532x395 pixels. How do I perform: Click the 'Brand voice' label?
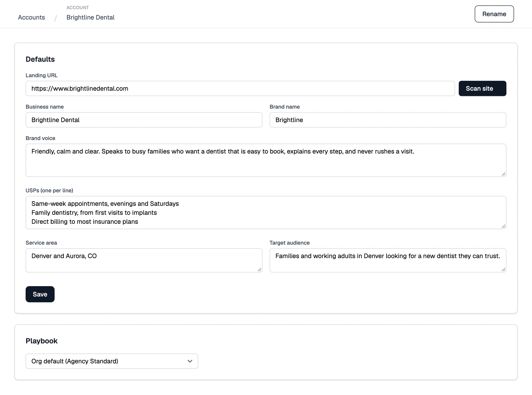[x=40, y=138]
